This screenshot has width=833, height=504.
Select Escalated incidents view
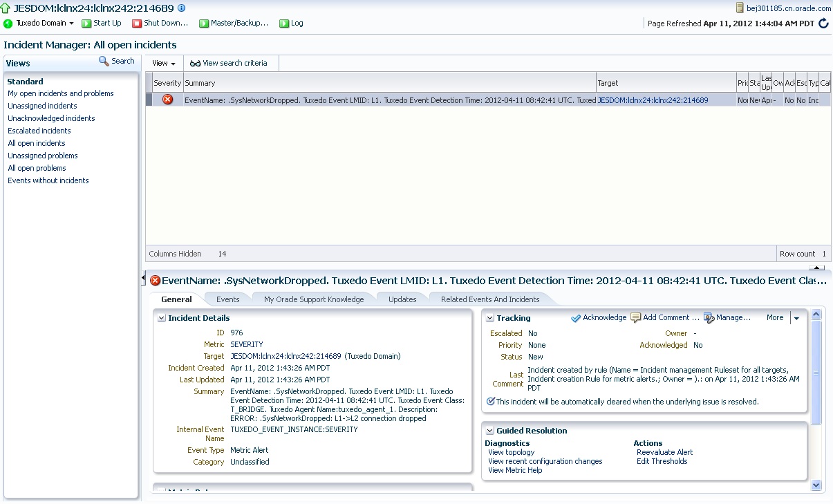click(39, 131)
